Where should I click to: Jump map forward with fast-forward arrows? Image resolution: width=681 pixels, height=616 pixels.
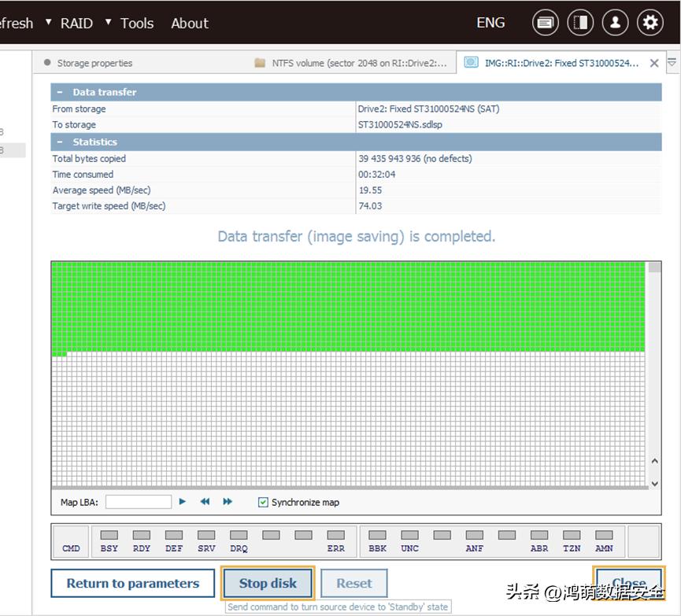click(x=228, y=502)
